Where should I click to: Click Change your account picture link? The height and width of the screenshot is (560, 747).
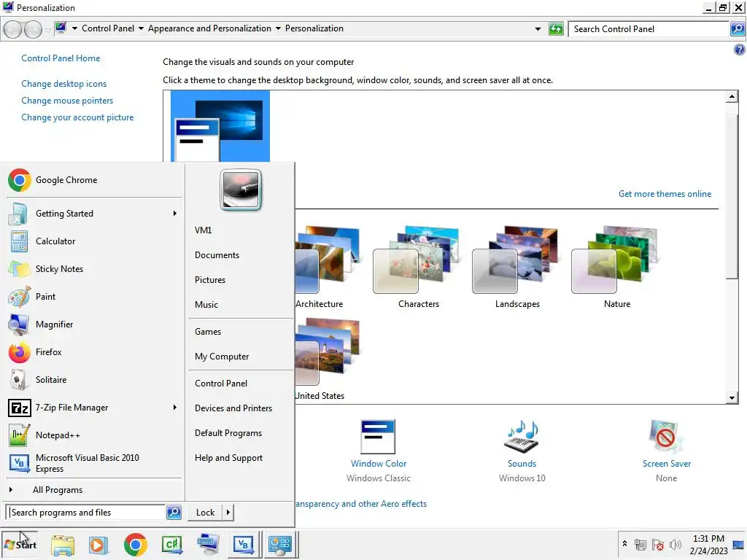point(77,117)
